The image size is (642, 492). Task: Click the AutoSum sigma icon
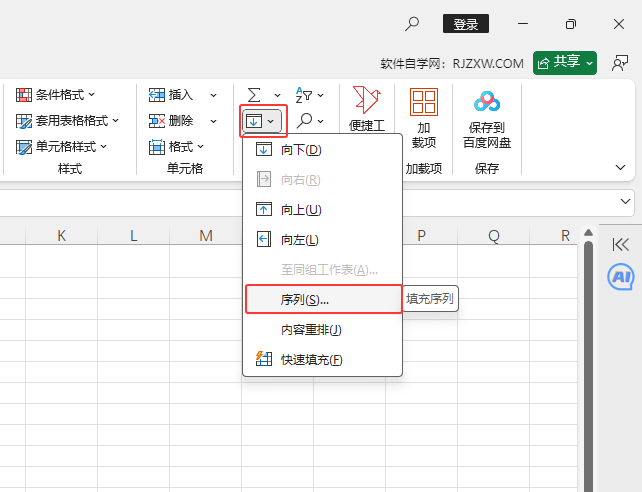254,94
